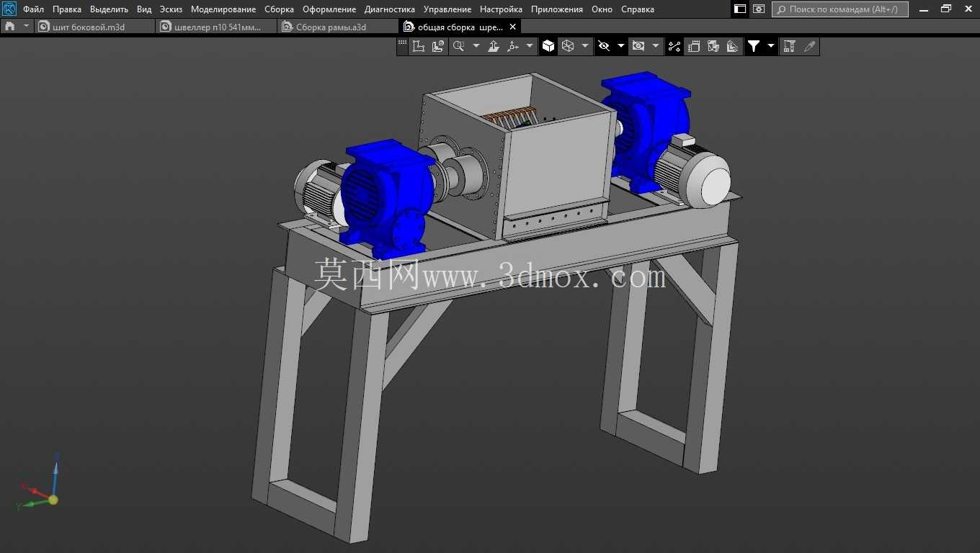
Task: Restore down the KOMPAS-3D window
Action: point(946,9)
